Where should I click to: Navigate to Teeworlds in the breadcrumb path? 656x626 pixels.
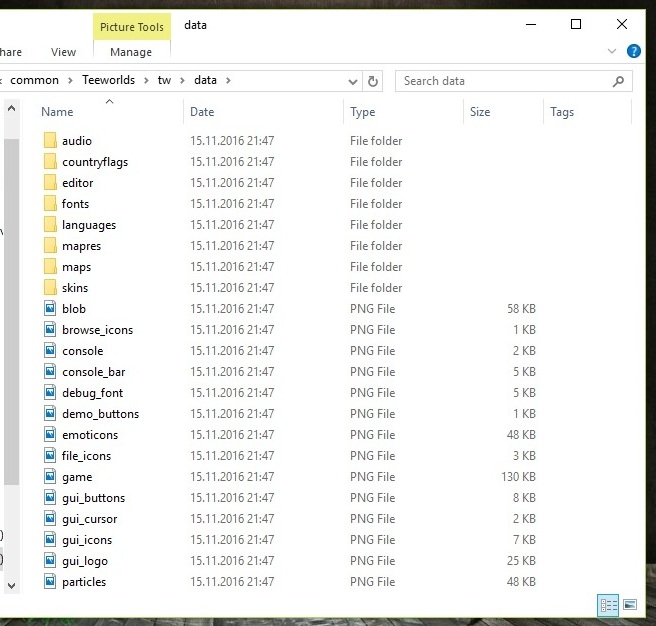tap(109, 80)
